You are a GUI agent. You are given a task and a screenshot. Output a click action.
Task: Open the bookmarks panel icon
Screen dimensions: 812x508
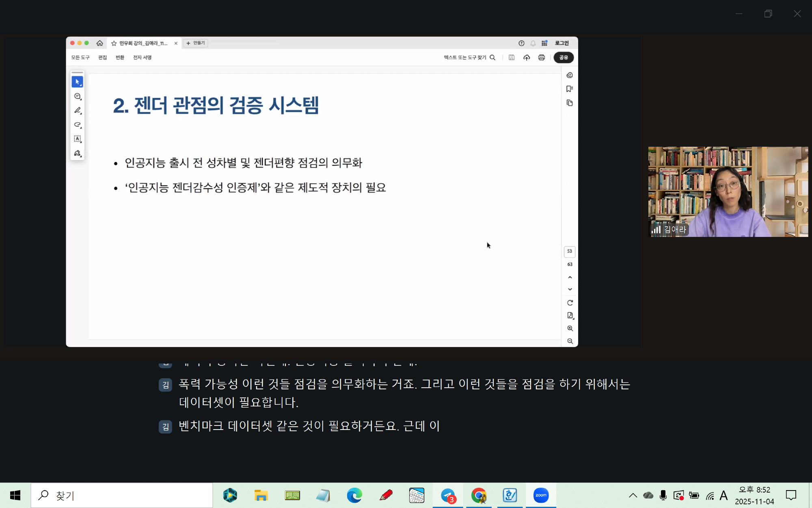click(570, 89)
